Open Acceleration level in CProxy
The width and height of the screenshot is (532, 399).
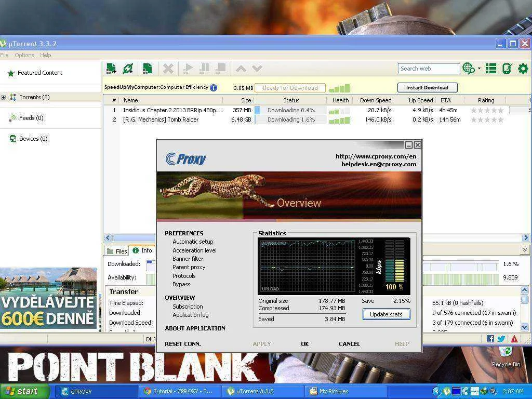[194, 250]
